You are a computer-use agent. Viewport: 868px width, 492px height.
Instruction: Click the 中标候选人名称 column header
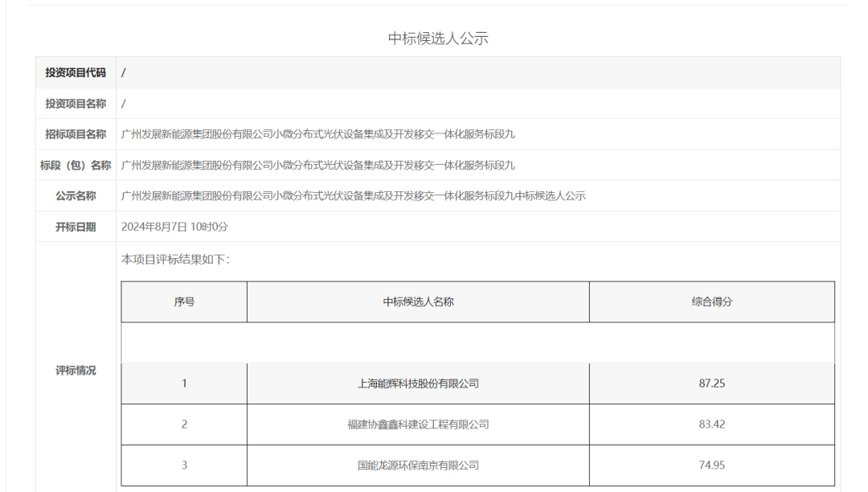pos(418,302)
